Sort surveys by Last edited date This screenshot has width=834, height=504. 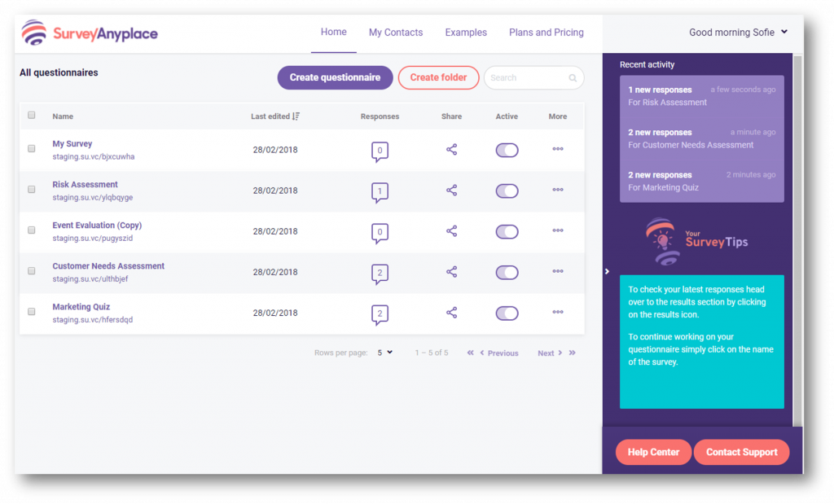(274, 116)
